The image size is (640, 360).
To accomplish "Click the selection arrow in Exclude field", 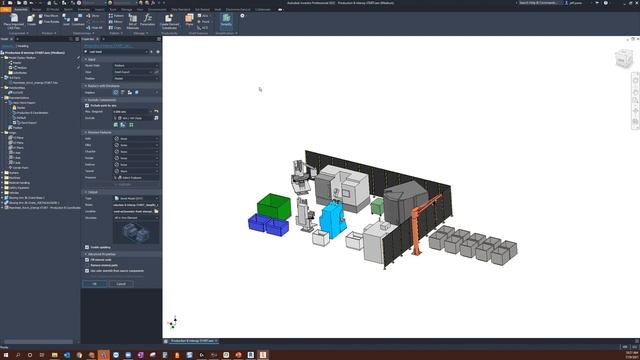I will [x=116, y=118].
